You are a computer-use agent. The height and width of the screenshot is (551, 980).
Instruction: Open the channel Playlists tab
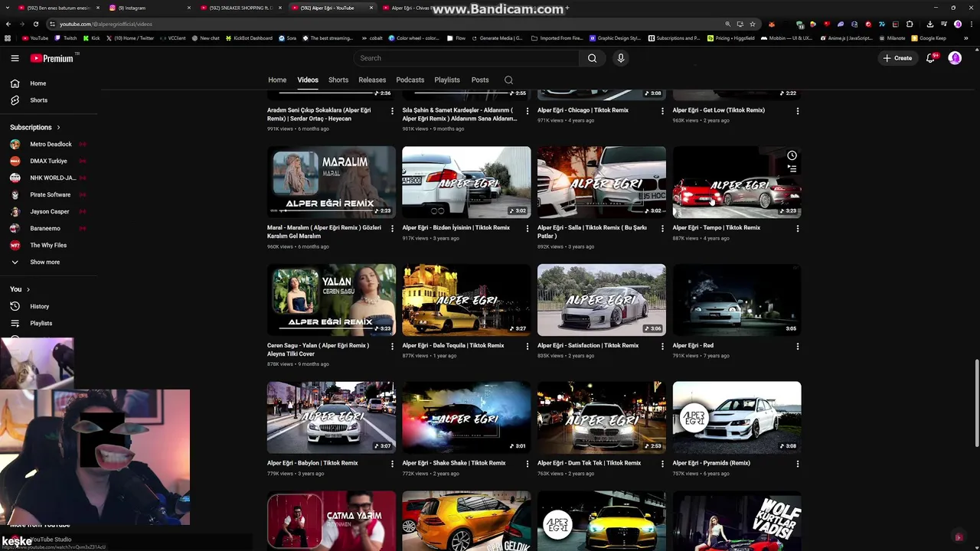point(447,80)
